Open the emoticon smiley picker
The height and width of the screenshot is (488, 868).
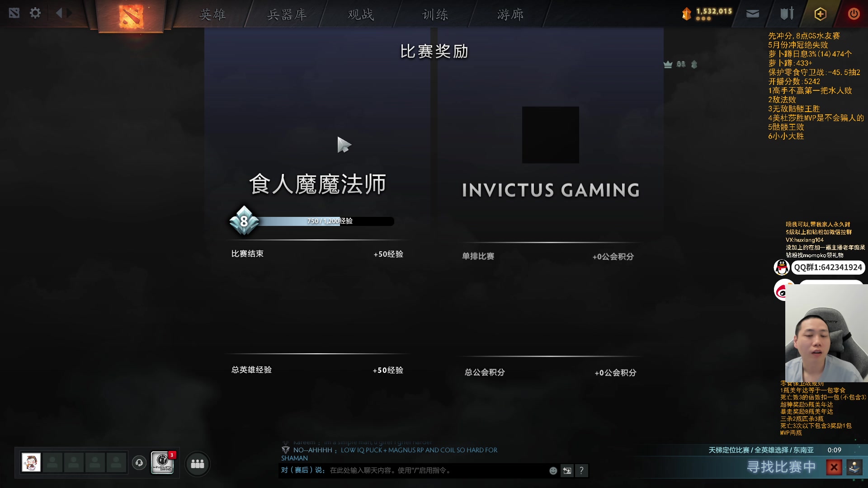553,470
